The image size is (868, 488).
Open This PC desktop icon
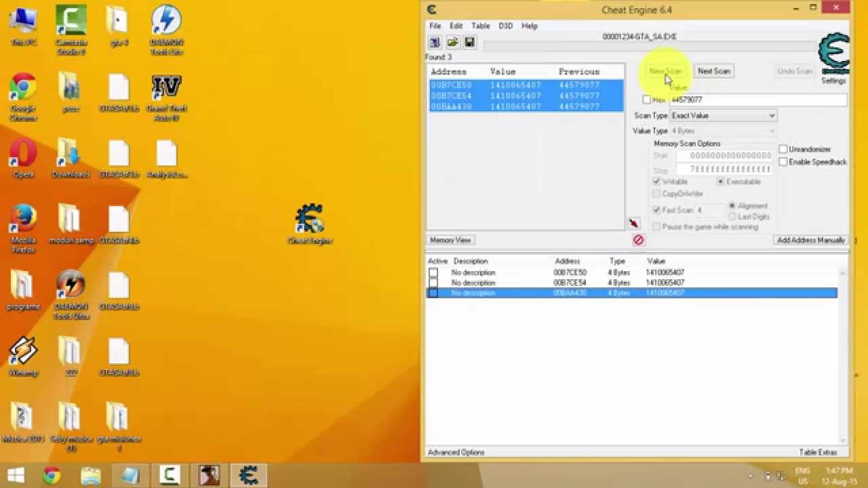click(23, 26)
